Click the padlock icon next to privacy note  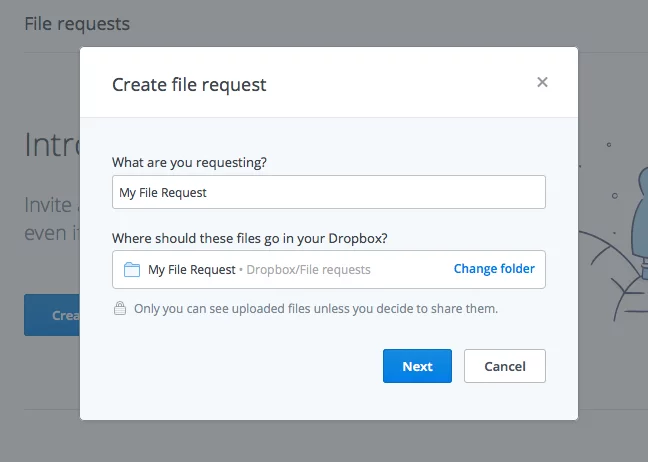[x=120, y=308]
